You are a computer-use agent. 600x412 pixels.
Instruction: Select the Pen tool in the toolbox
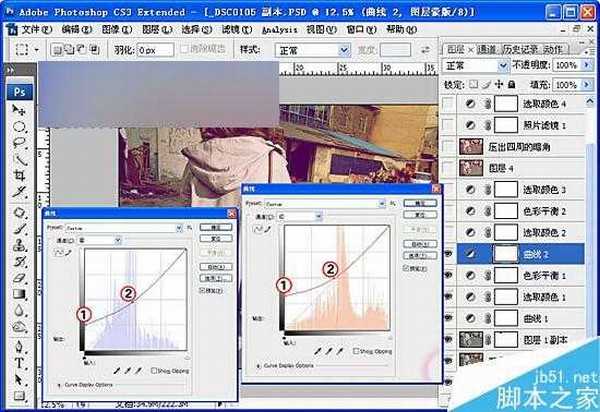(x=19, y=347)
